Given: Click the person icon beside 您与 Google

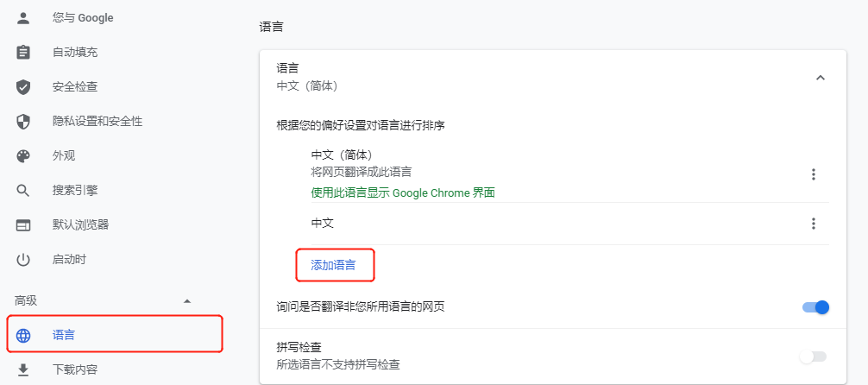Looking at the screenshot, I should coord(23,18).
